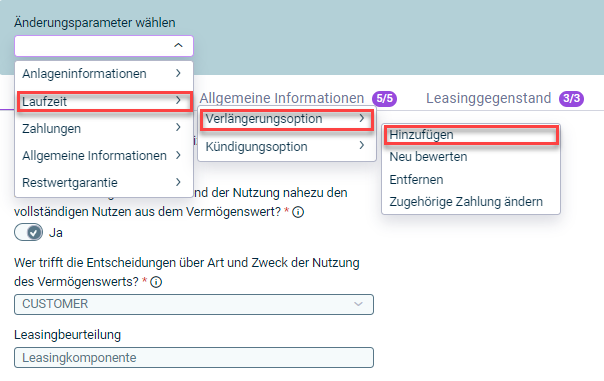This screenshot has width=604, height=381.
Task: Show info for Entscheidungen über Art question
Action: 156,282
